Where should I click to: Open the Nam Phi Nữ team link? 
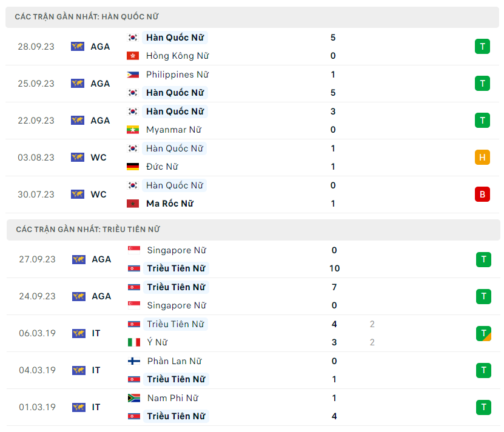(172, 398)
